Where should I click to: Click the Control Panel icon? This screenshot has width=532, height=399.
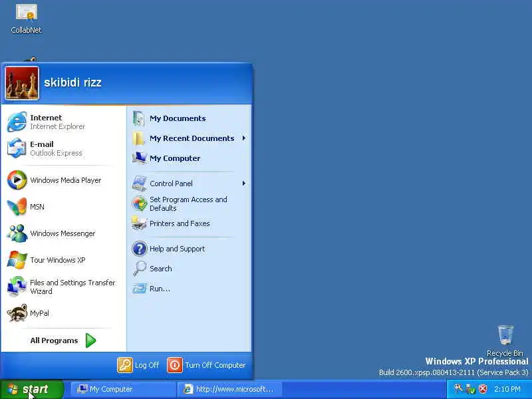[x=139, y=184]
